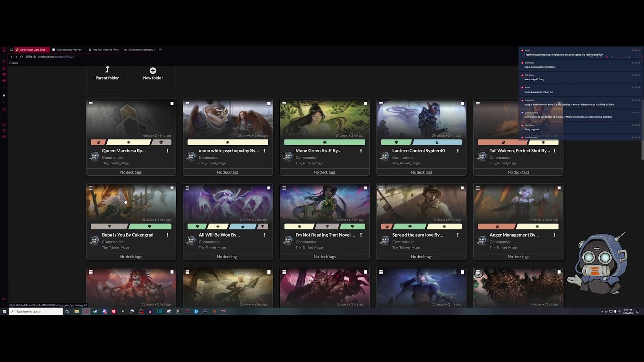Click the hamburger icon on Mono Green Stuff deck

click(284, 104)
